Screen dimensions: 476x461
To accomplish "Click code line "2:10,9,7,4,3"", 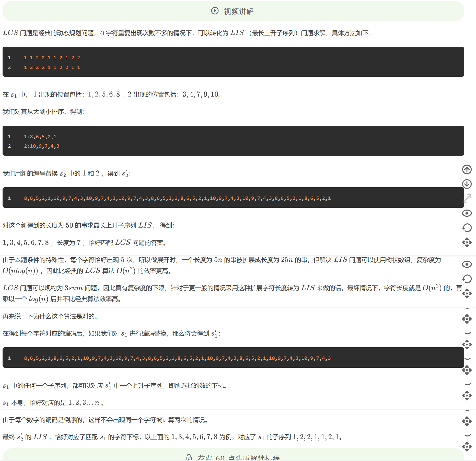I will click(x=42, y=146).
